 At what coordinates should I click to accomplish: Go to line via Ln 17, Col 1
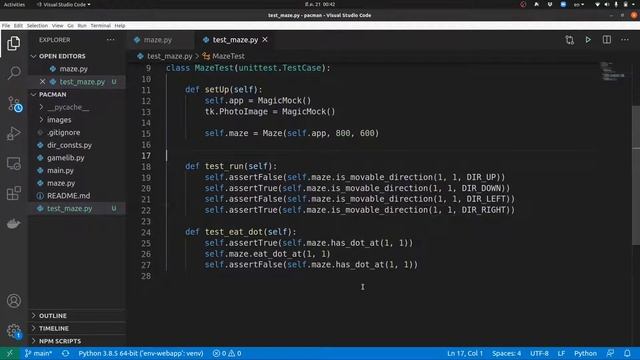coord(465,353)
